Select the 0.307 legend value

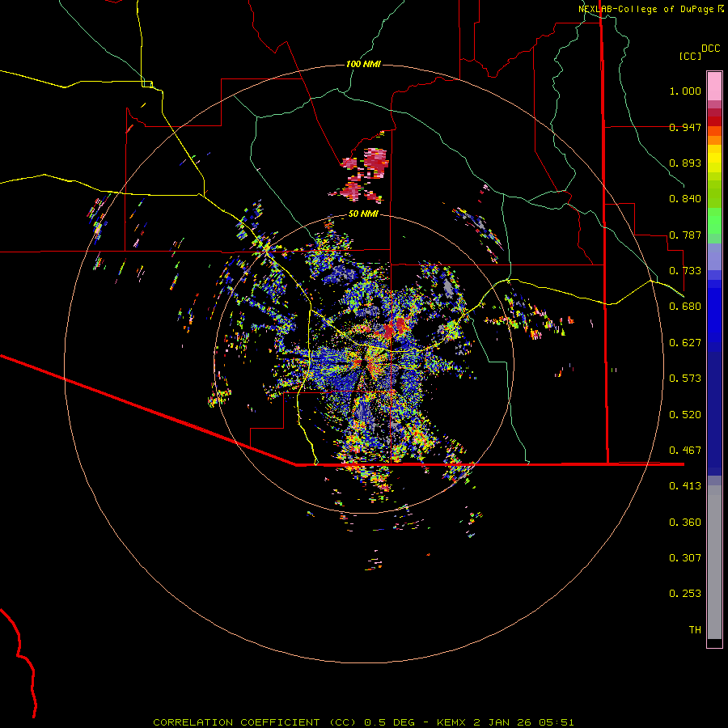click(685, 558)
